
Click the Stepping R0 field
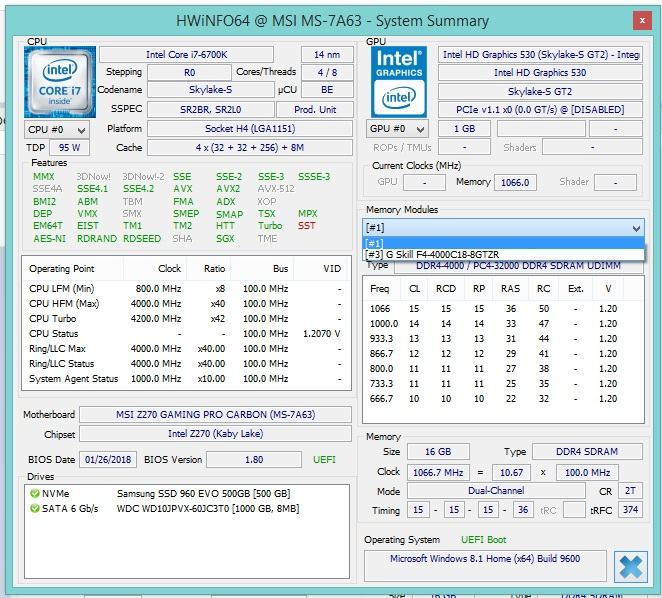point(189,73)
